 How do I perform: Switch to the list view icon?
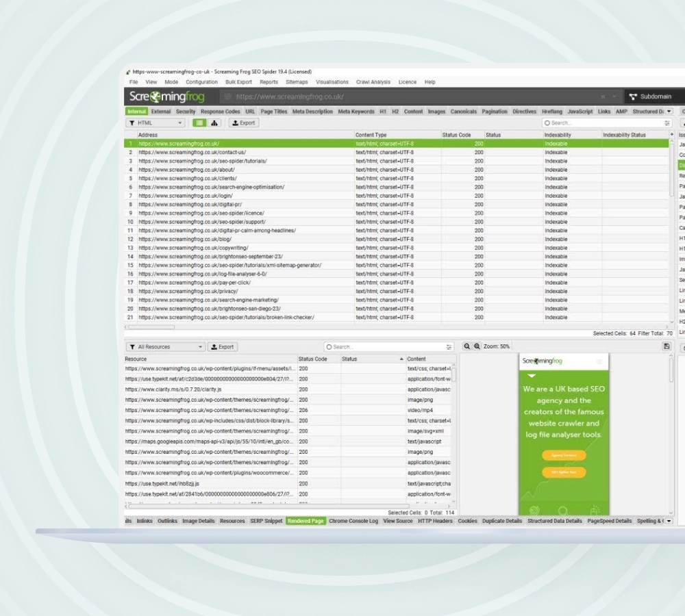pyautogui.click(x=199, y=123)
